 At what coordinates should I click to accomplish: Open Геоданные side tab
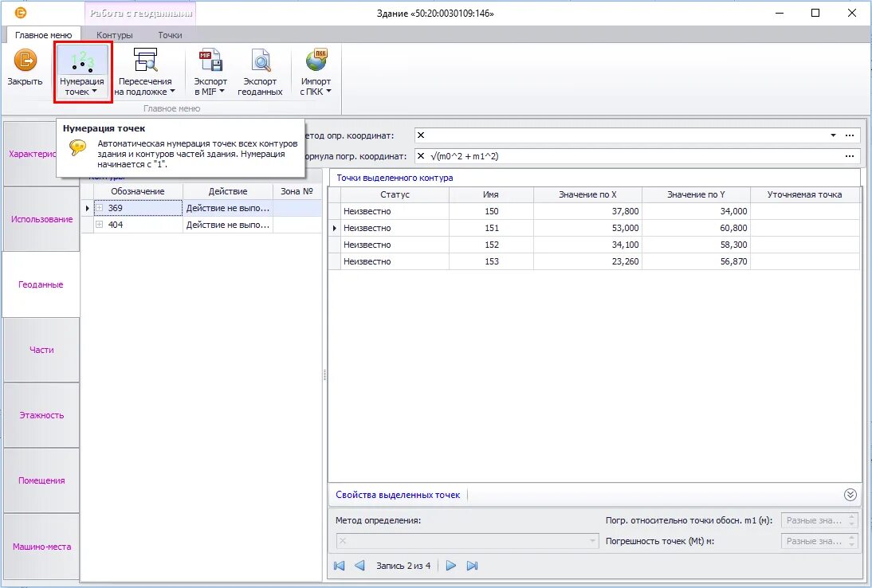pyautogui.click(x=41, y=284)
